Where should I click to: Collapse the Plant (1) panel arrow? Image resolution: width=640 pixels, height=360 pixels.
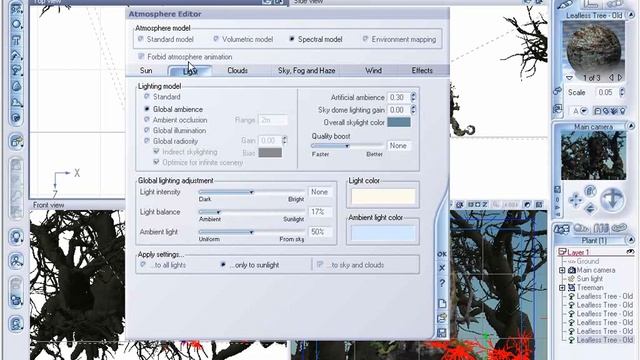[631, 240]
